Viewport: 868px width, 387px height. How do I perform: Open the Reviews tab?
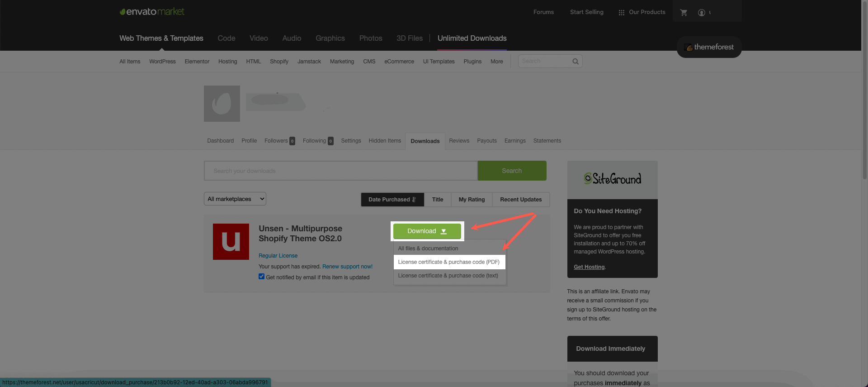coord(459,141)
